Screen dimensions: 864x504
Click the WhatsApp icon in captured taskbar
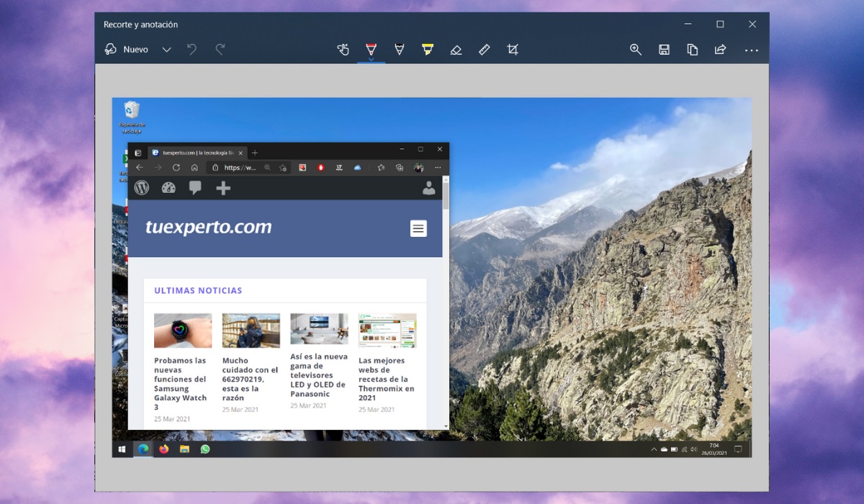[205, 449]
